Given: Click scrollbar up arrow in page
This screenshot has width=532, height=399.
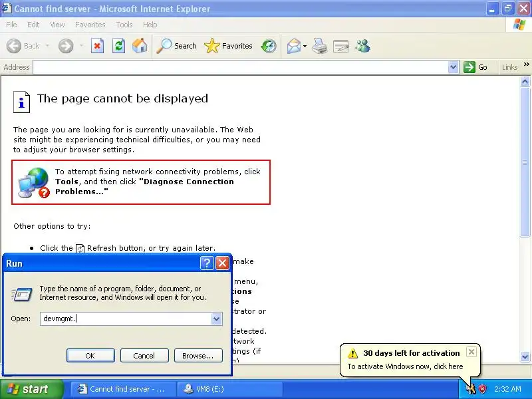Looking at the screenshot, I should [x=525, y=81].
